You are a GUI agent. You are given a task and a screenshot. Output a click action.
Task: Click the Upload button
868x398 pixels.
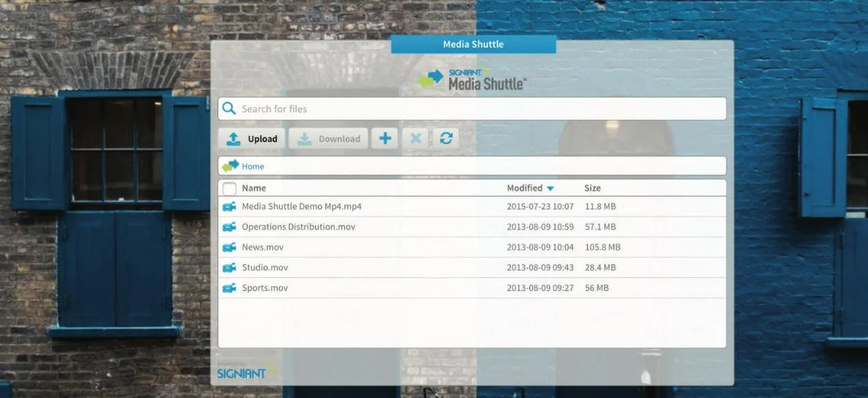(x=252, y=139)
